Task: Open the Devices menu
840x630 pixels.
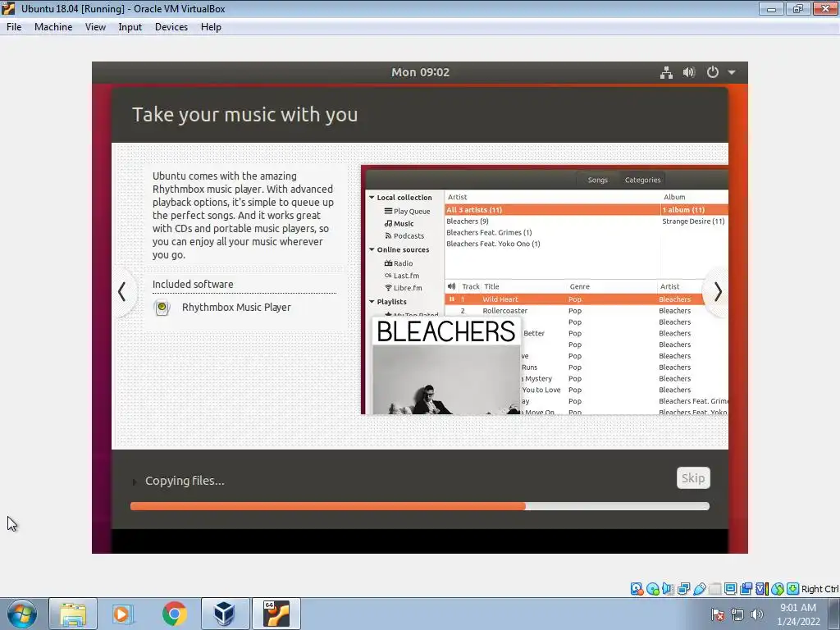Action: [x=171, y=27]
